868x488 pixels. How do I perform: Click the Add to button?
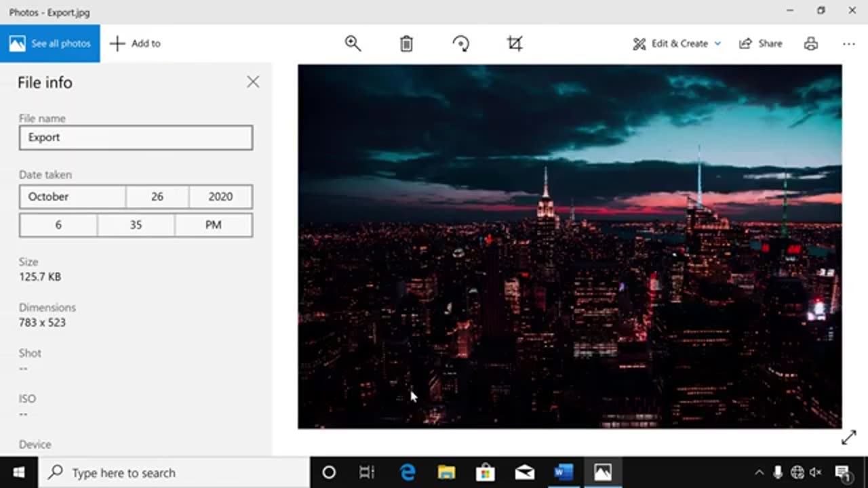click(135, 43)
